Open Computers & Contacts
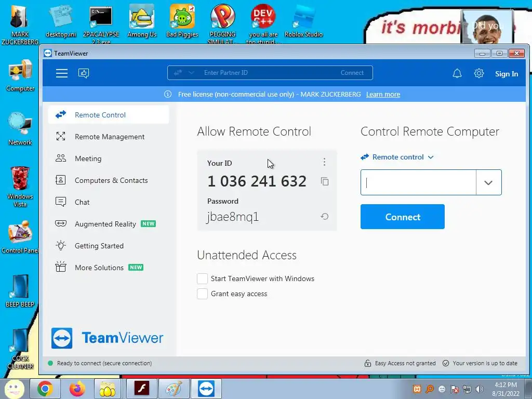This screenshot has height=399, width=532. [x=109, y=180]
